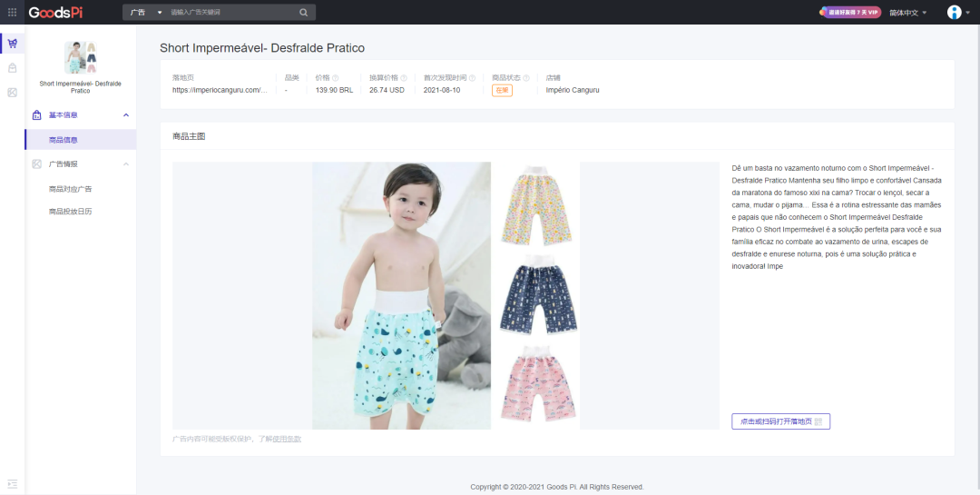Click help icon next to 价格

(x=336, y=78)
